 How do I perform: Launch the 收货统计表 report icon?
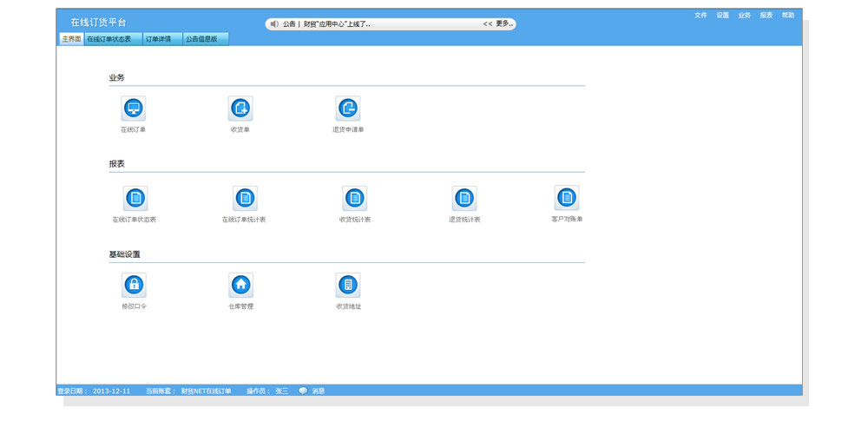(354, 199)
